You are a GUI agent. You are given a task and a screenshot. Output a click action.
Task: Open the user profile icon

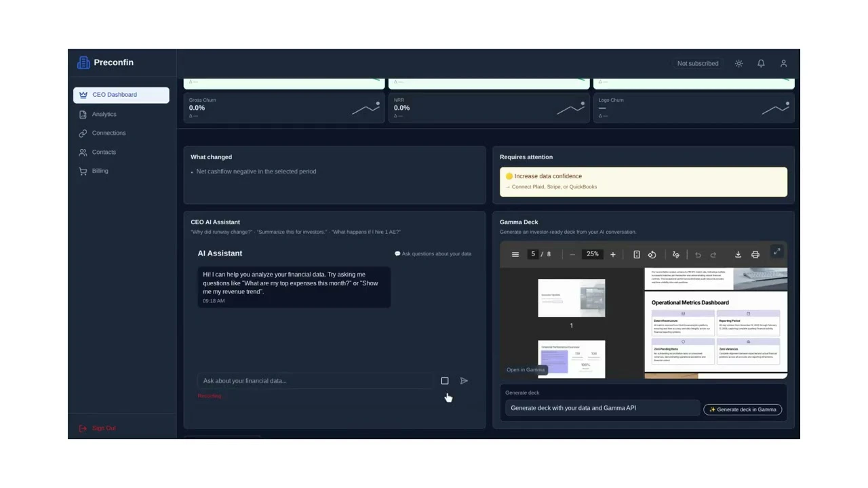pyautogui.click(x=783, y=63)
